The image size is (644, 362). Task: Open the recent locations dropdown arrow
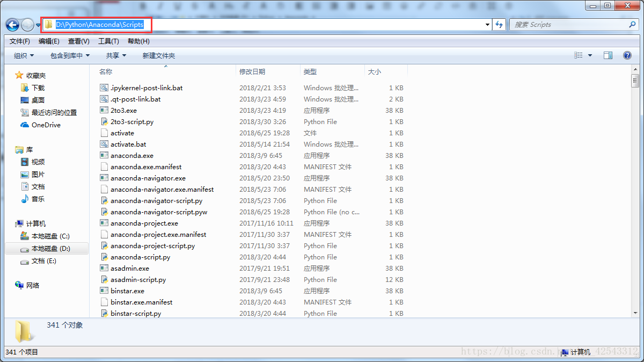[38, 25]
